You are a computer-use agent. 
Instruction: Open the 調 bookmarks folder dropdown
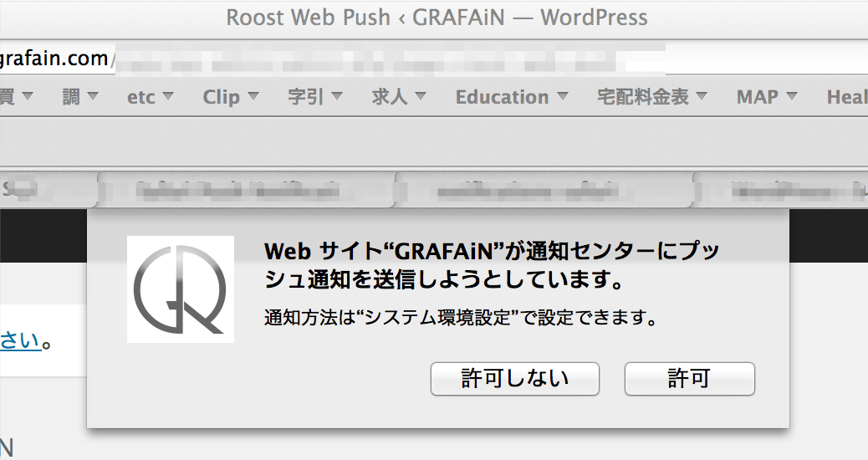click(x=80, y=97)
